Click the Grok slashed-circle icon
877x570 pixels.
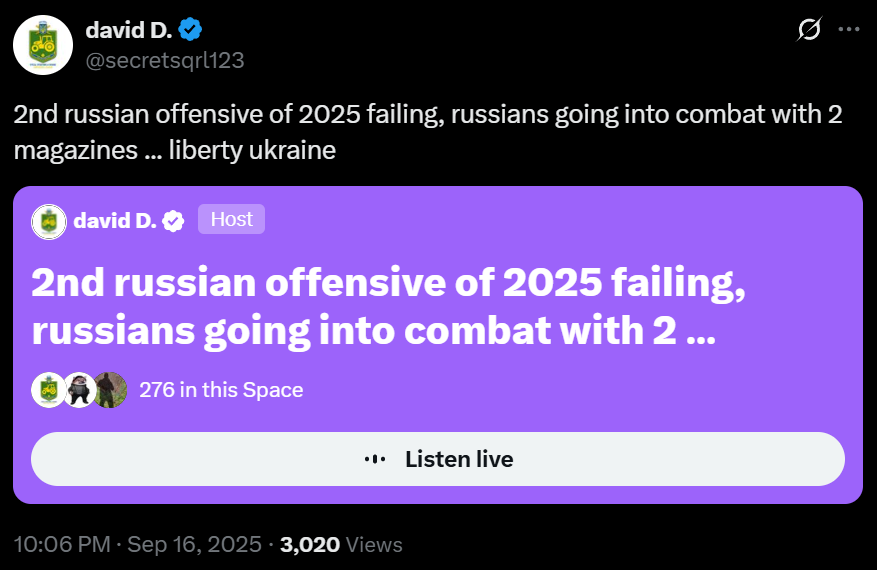pos(809,29)
